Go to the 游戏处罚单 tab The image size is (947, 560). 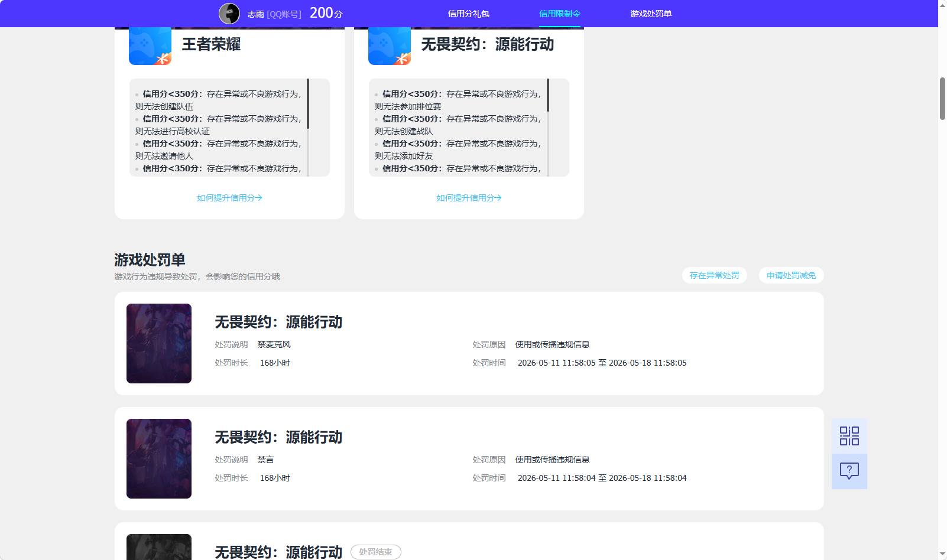[651, 14]
